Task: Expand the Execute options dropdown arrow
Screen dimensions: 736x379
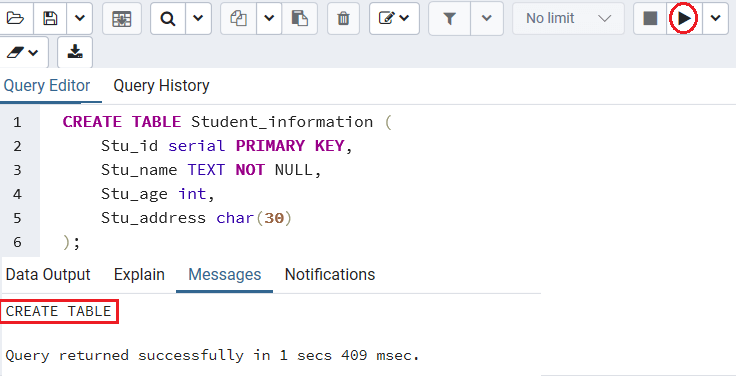Action: [x=715, y=18]
